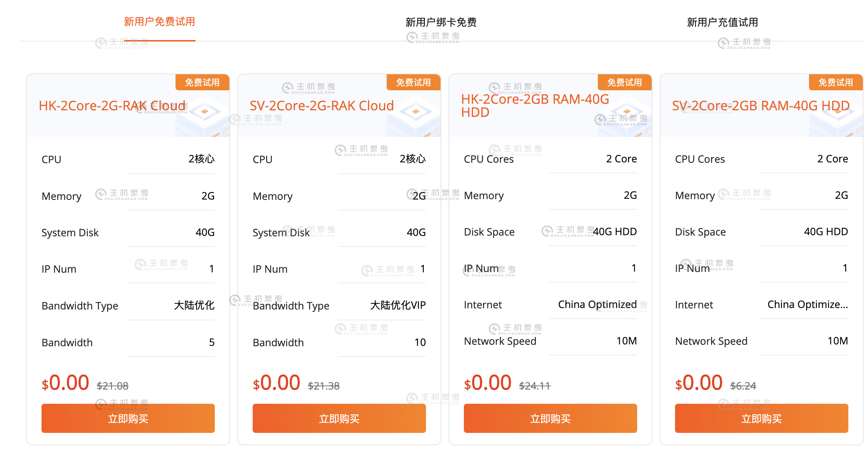
Task: Switch to 新用户免费试用 tab
Action: (x=159, y=22)
